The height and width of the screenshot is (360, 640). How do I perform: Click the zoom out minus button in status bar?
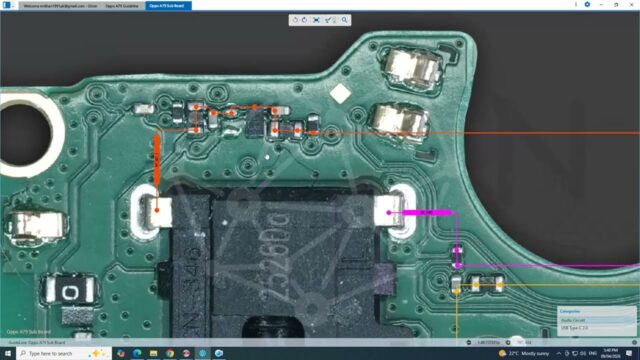coord(469,342)
